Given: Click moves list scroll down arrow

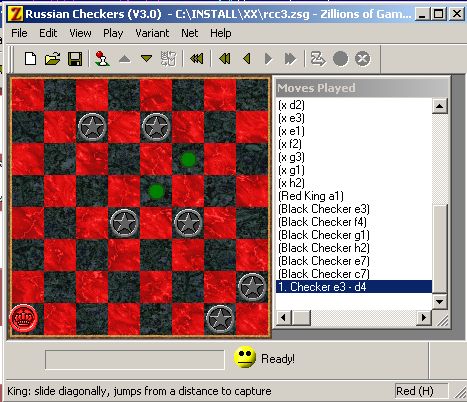Looking at the screenshot, I should (439, 301).
